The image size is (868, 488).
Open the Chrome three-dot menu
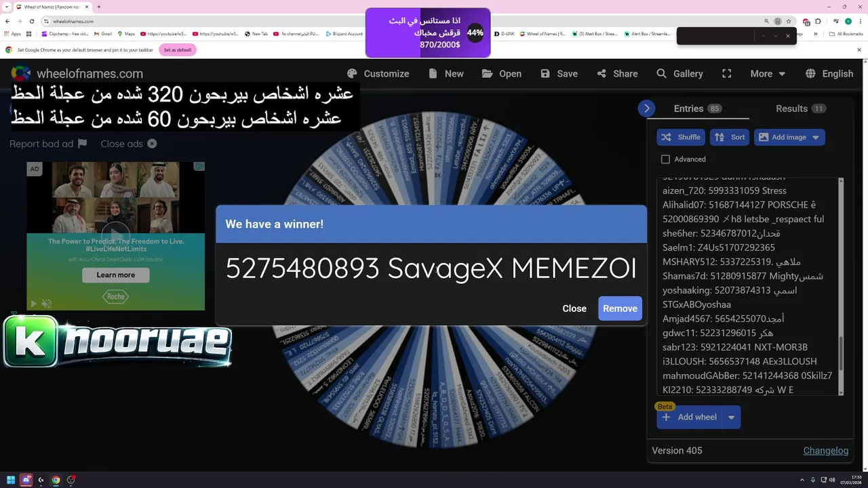pos(859,21)
